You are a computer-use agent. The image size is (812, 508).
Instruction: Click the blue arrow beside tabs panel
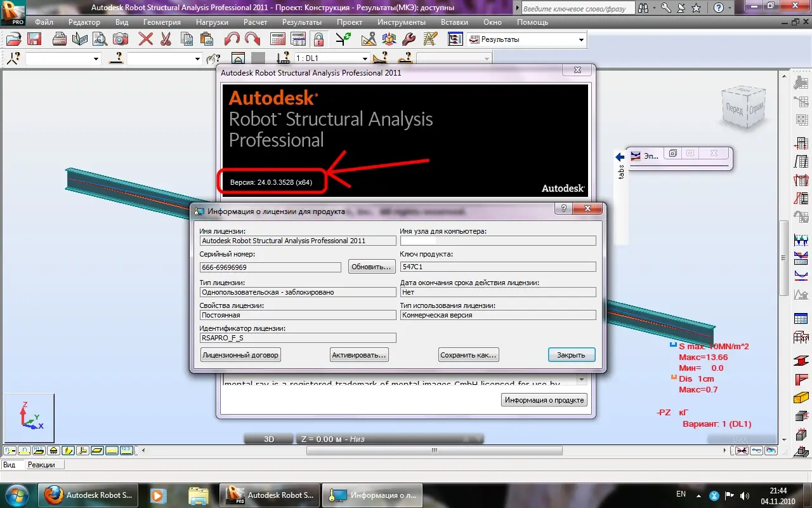coord(620,157)
